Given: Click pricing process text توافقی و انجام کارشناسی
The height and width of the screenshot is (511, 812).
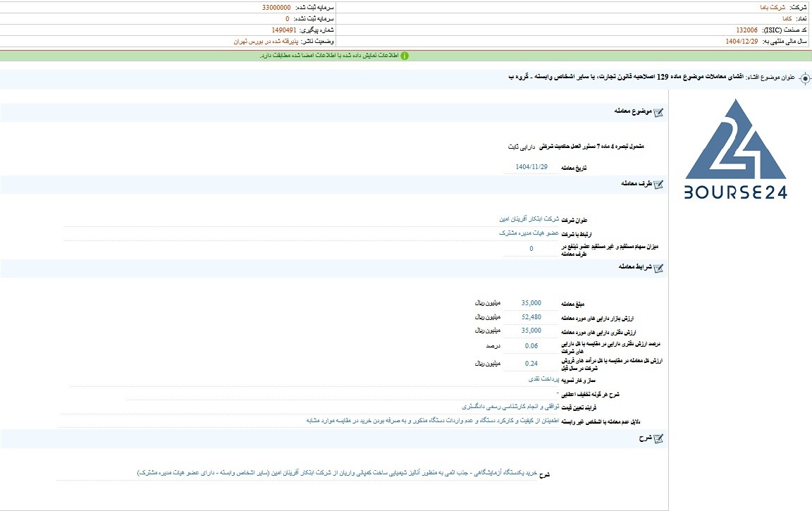Looking at the screenshot, I should [x=510, y=407].
